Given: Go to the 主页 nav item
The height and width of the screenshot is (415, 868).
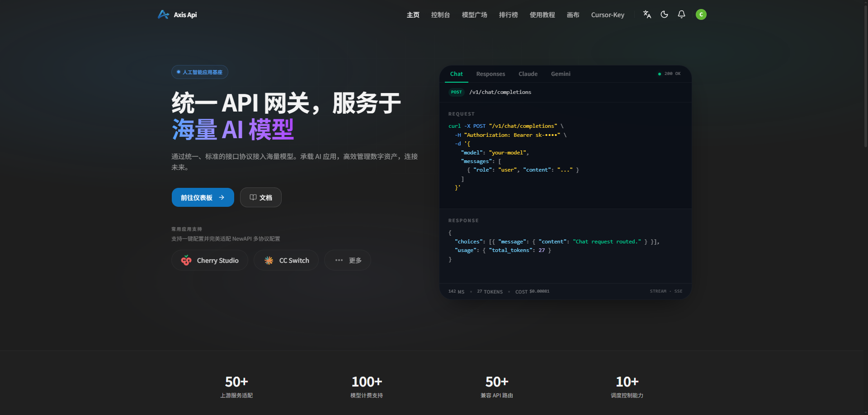Looking at the screenshot, I should click(413, 15).
